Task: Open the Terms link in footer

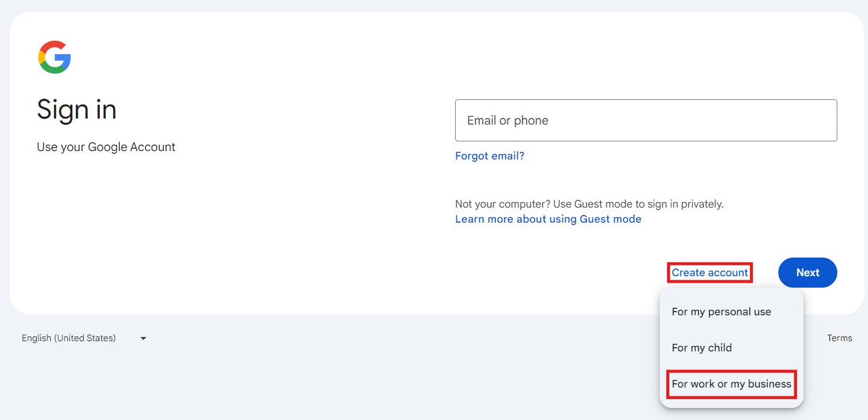Action: click(x=839, y=338)
